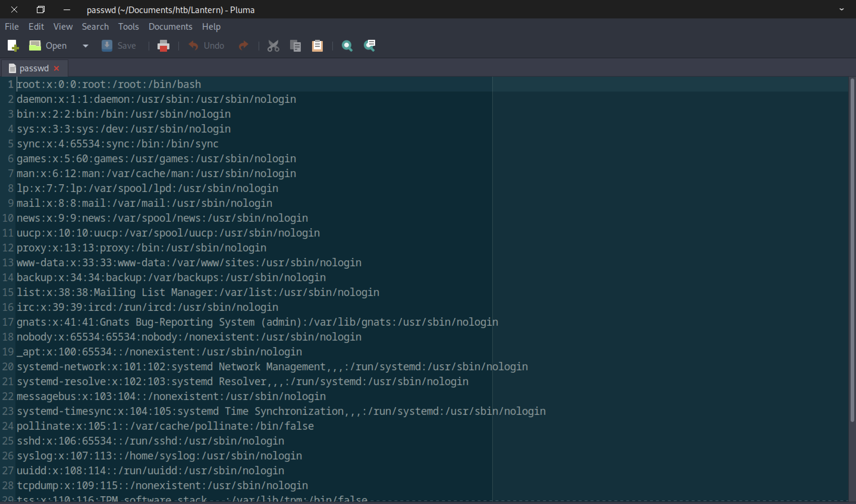856x504 pixels.
Task: Expand the Open recent files dropdown arrow
Action: click(85, 45)
